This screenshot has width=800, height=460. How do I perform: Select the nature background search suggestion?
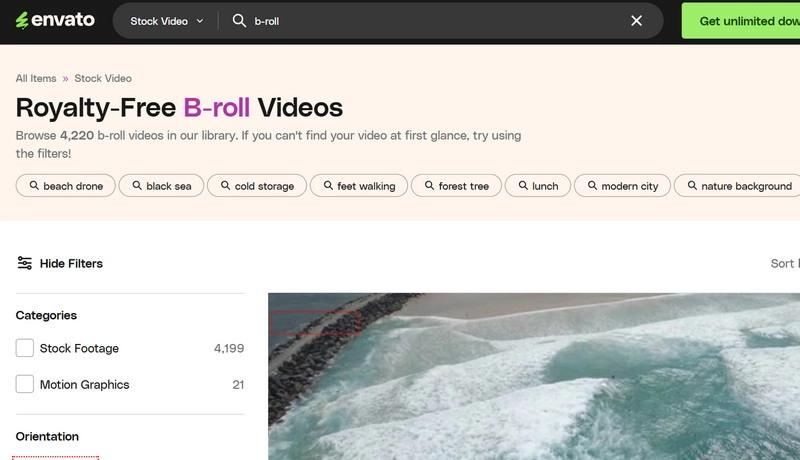(739, 186)
